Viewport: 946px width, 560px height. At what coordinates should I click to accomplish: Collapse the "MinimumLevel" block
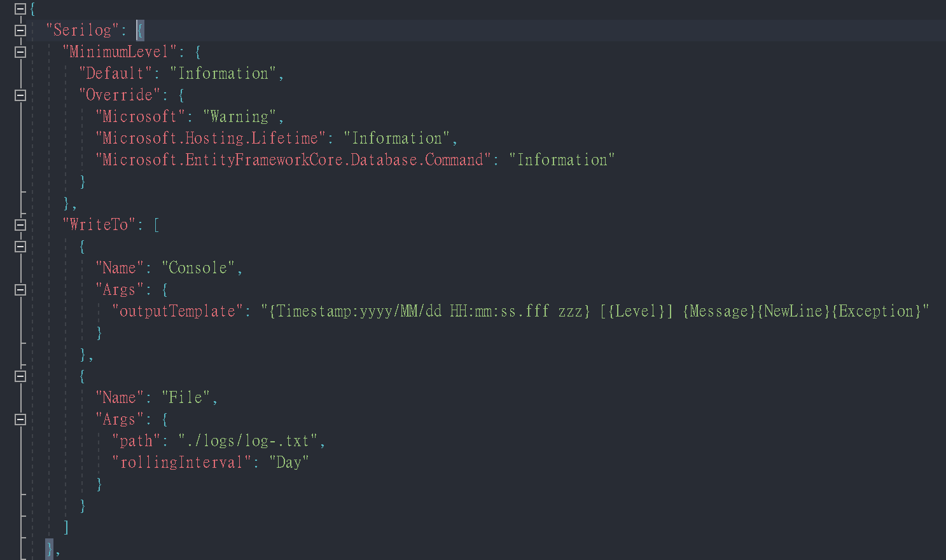pyautogui.click(x=20, y=52)
